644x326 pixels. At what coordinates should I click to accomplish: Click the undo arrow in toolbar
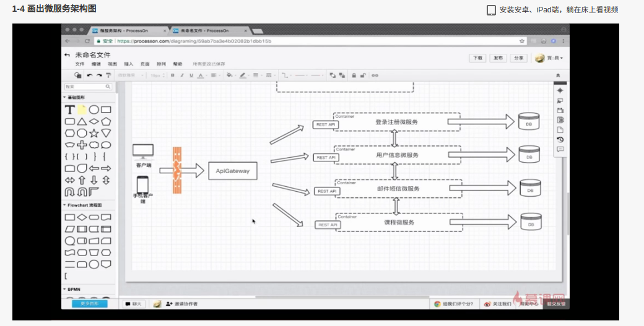pos(90,75)
